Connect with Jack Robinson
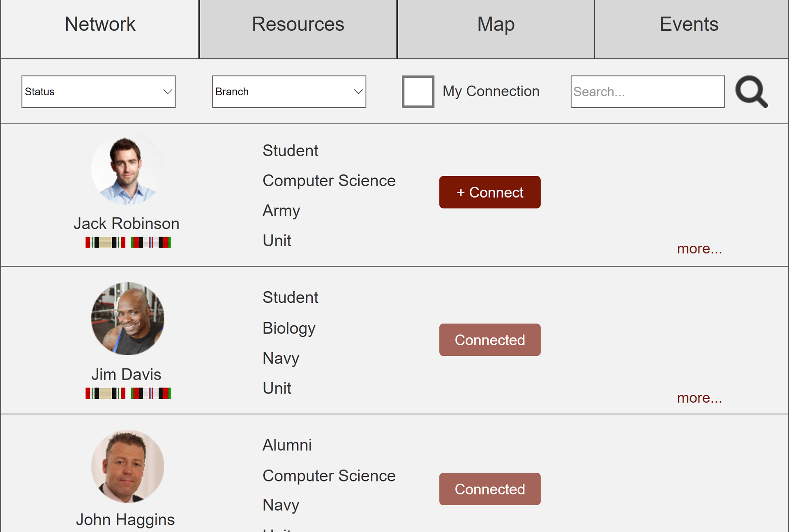This screenshot has height=532, width=789. [490, 192]
